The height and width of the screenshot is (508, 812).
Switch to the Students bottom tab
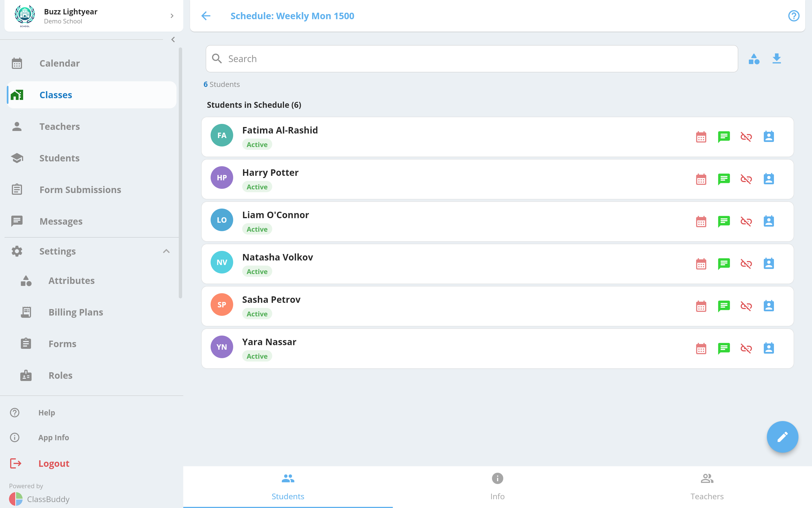pos(288,487)
